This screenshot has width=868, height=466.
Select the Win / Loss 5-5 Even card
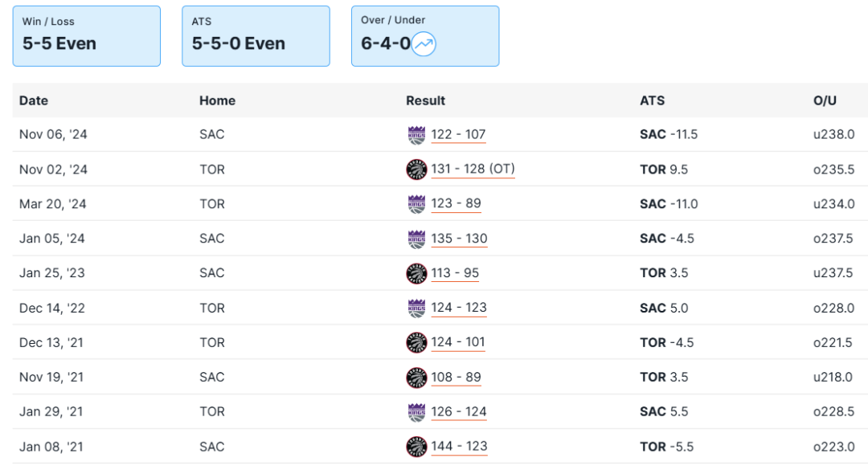[x=87, y=36]
